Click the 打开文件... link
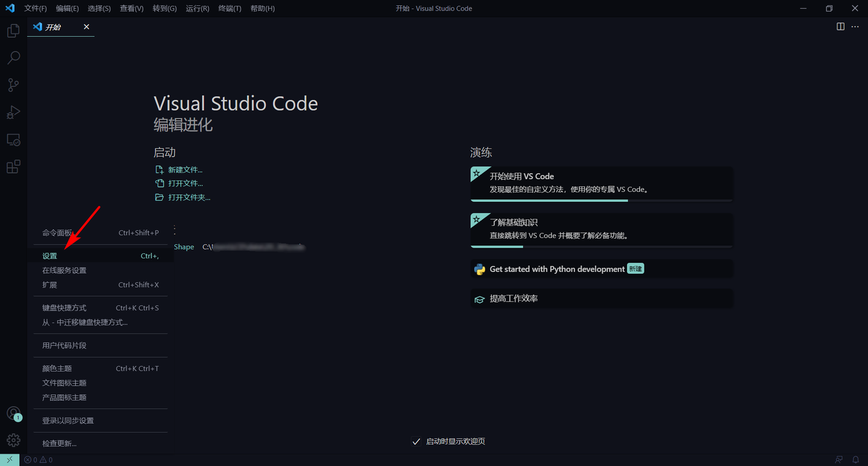Viewport: 868px width, 466px height. pos(186,183)
